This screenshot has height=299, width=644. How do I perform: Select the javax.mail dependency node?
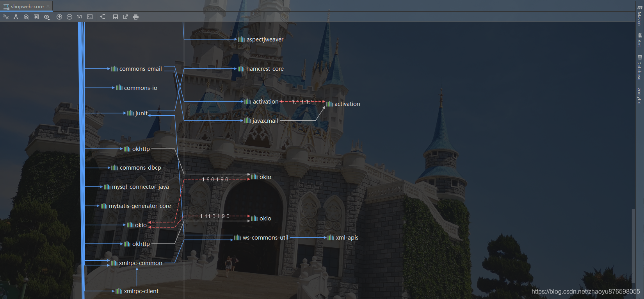261,121
